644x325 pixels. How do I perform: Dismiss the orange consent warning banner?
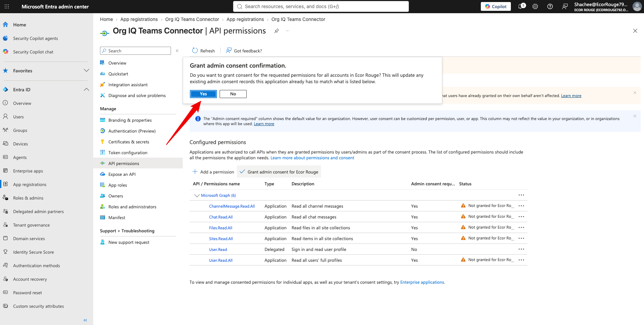pyautogui.click(x=635, y=93)
